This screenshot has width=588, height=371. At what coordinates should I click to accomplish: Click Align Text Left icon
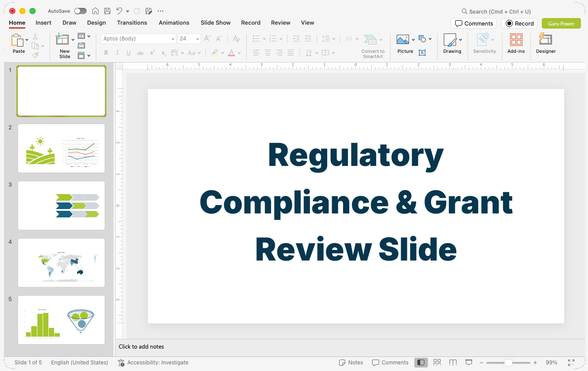256,53
